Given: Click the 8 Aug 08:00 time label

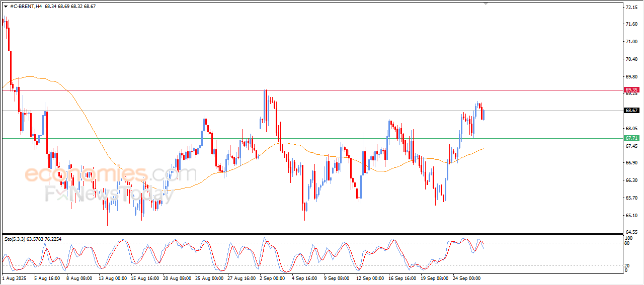Looking at the screenshot, I should coord(79,277).
